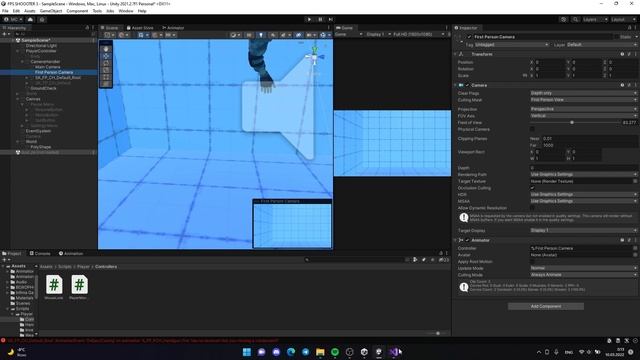Click Player in Project breadcrumb path
The image size is (640, 360).
tap(83, 267)
